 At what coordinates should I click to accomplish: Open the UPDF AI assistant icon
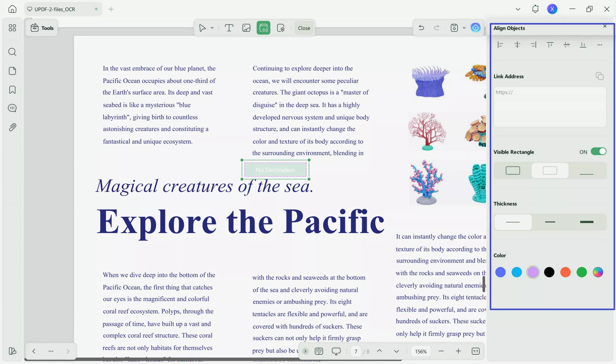[475, 28]
